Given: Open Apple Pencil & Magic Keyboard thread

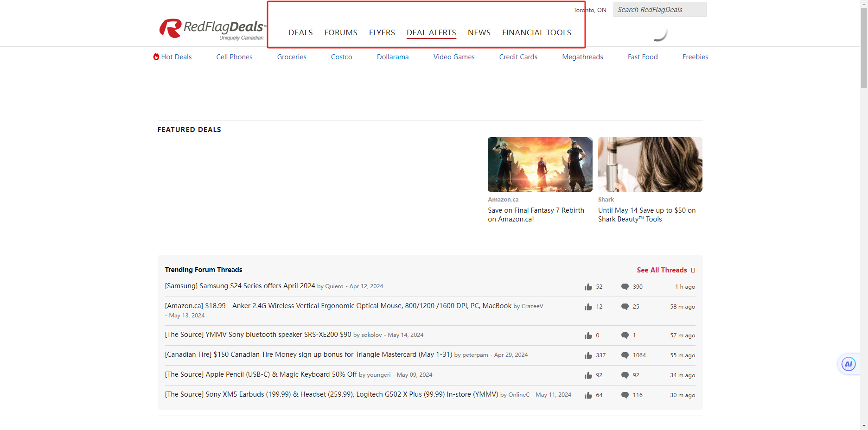Looking at the screenshot, I should click(261, 374).
